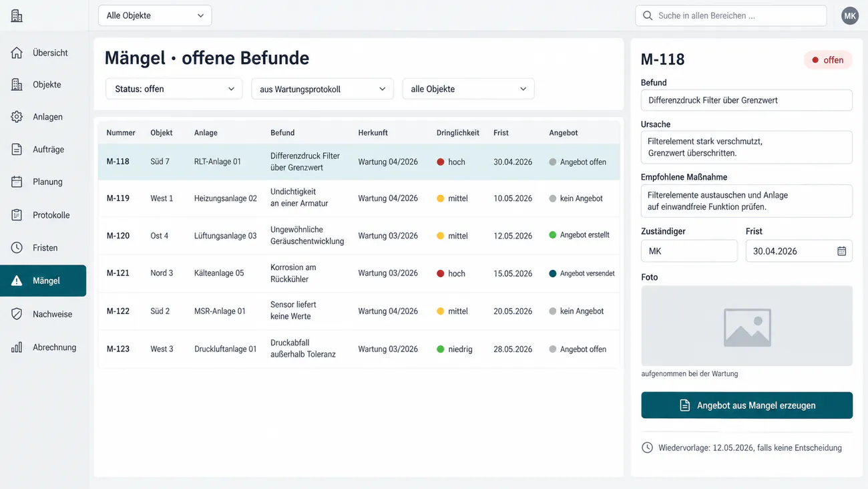This screenshot has width=868, height=489.
Task: Click the Nachweise shield icon
Action: pos(17,314)
